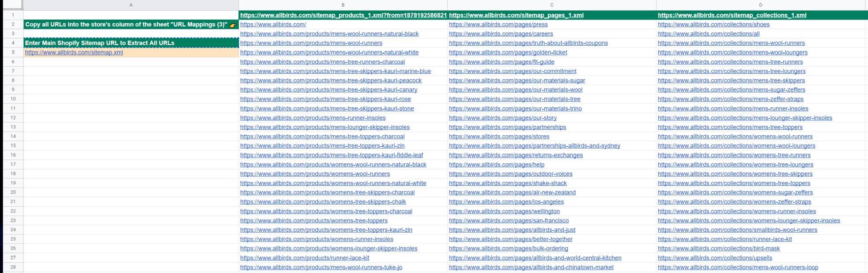Open the collections/mens-sugar-zeffers link
The width and height of the screenshot is (868, 273).
731,90
